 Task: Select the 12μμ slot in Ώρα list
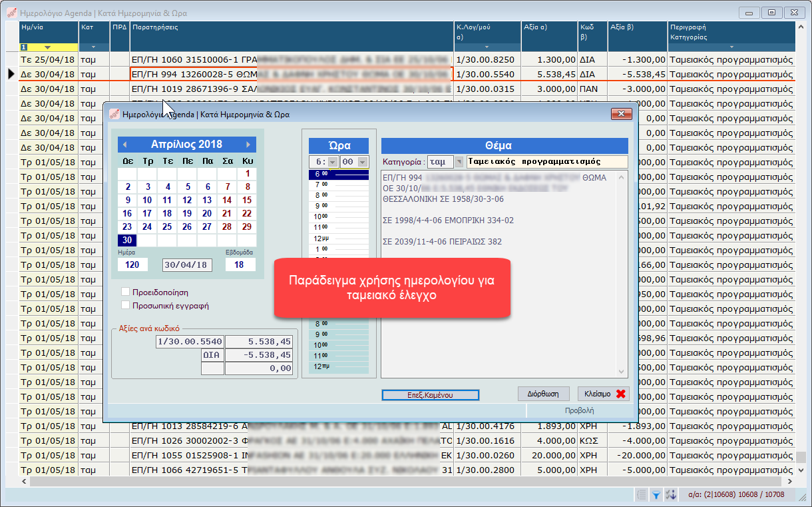[339, 238]
